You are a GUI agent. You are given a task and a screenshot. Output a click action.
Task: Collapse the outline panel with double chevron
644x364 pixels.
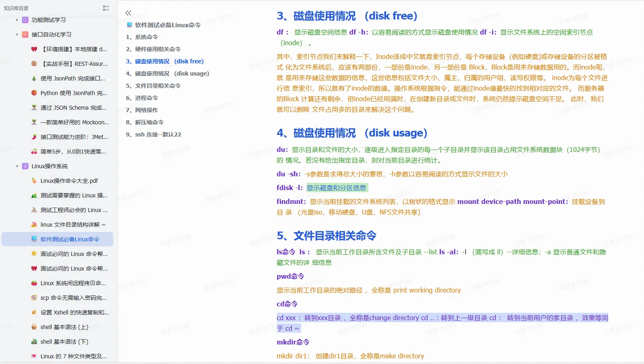[128, 13]
